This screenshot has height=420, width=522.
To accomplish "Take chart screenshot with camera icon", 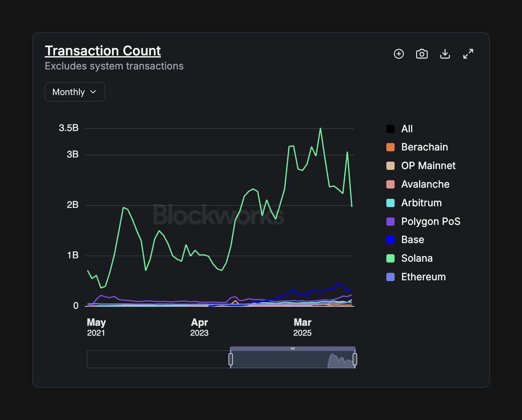I will tap(421, 54).
